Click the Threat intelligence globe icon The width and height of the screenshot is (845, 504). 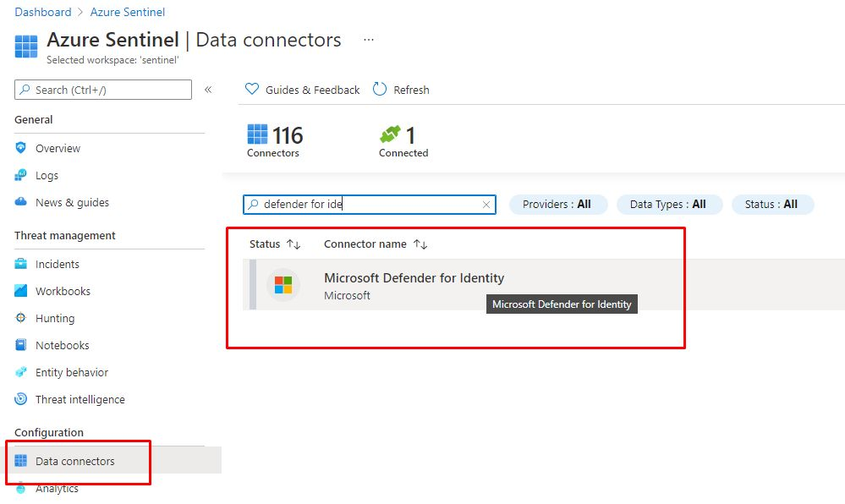click(x=21, y=399)
